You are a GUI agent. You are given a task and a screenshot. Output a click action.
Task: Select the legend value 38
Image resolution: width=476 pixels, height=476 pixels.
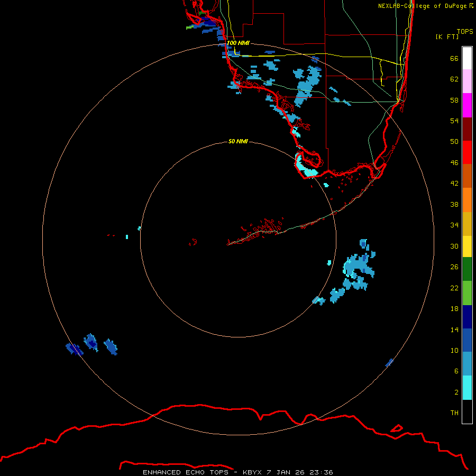coord(454,204)
